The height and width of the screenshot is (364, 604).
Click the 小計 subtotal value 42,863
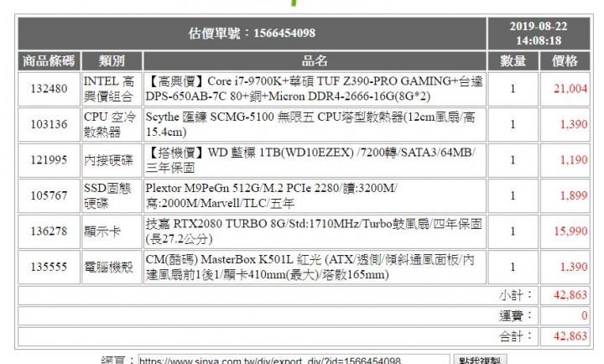pyautogui.click(x=570, y=295)
